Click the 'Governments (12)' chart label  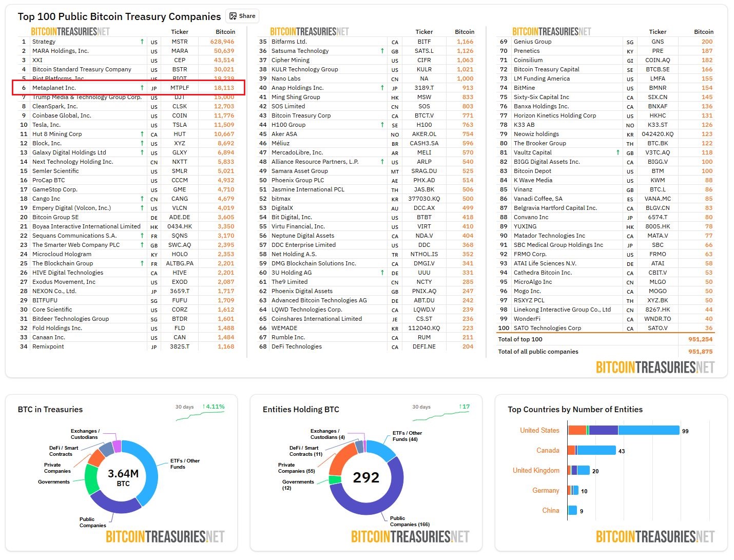pyautogui.click(x=298, y=485)
